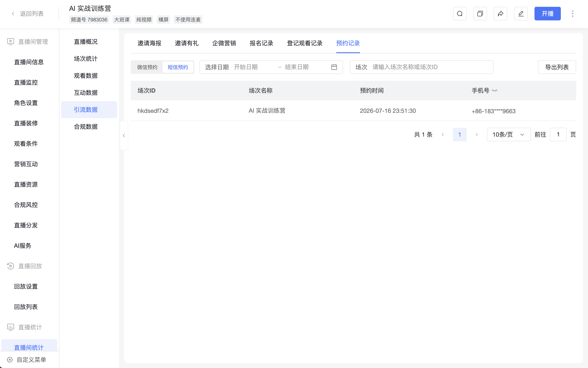Click the 开播 button
This screenshot has height=368, width=588.
point(548,14)
